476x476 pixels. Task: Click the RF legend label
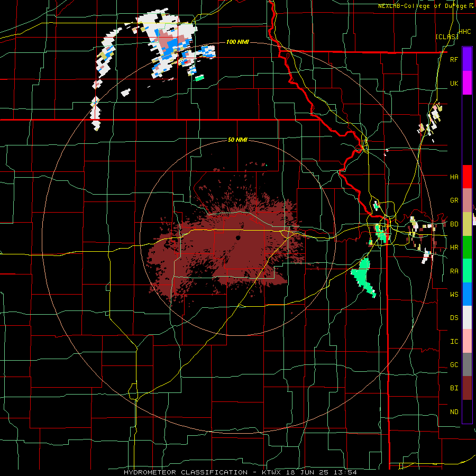(x=454, y=59)
